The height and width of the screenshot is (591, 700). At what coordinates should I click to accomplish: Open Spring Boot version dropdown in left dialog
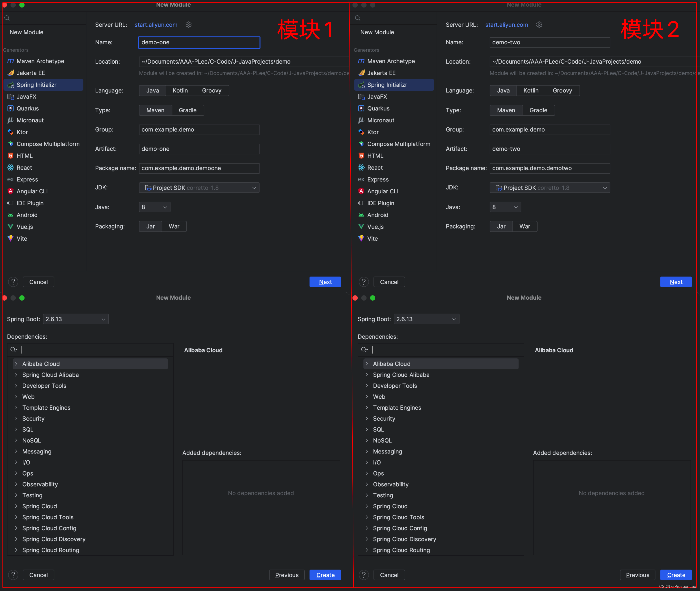[x=76, y=319]
